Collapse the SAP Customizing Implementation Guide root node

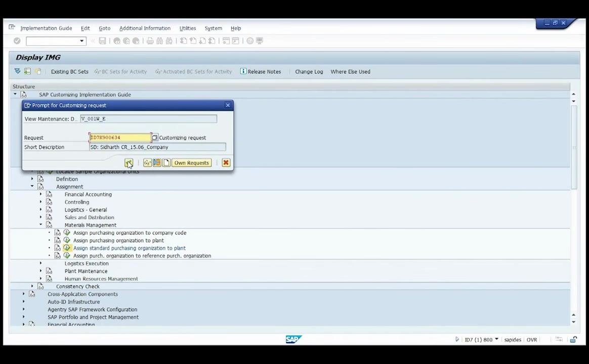[15, 94]
